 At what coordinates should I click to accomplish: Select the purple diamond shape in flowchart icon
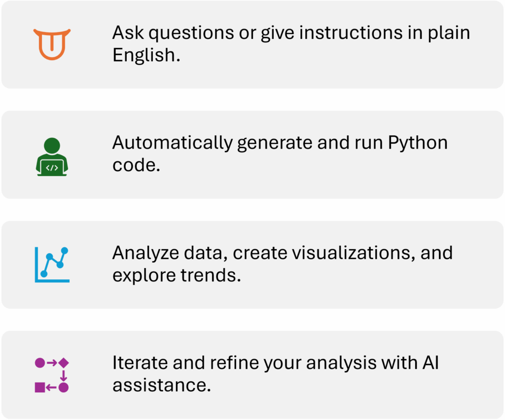(x=64, y=363)
